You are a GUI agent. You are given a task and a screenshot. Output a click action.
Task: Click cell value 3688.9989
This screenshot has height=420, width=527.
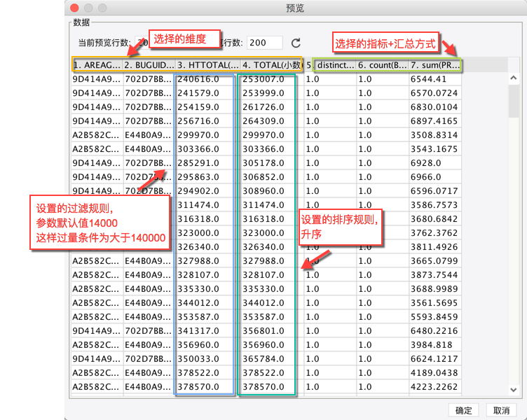tap(434, 288)
